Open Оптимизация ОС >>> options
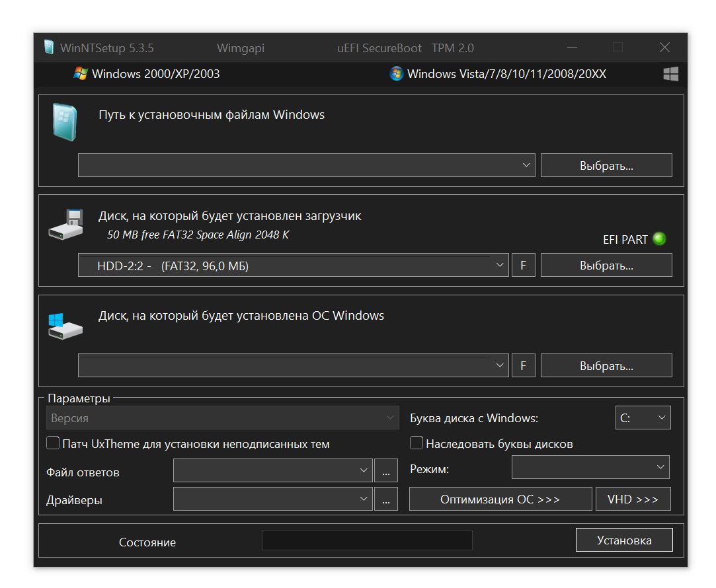This screenshot has width=716, height=588. tap(500, 499)
